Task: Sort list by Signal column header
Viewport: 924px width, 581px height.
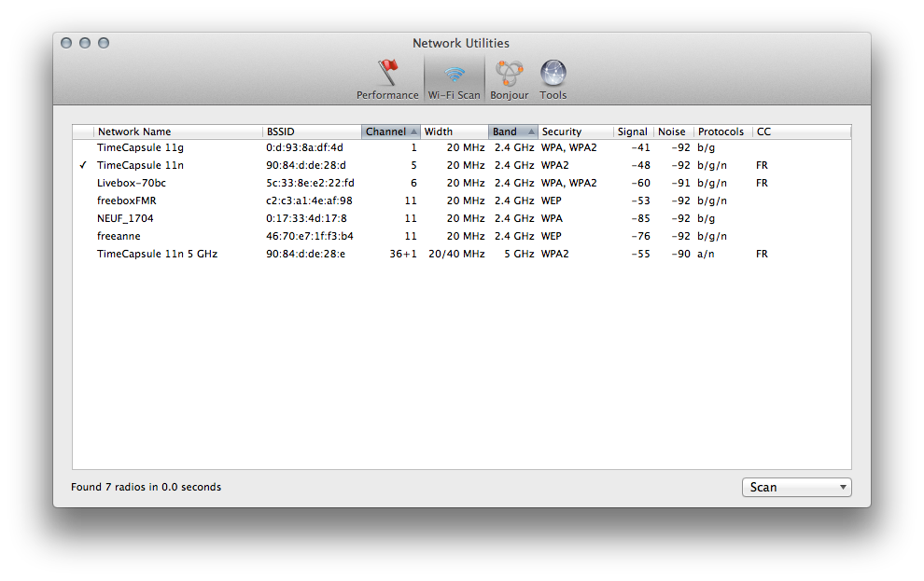Action: pyautogui.click(x=633, y=131)
